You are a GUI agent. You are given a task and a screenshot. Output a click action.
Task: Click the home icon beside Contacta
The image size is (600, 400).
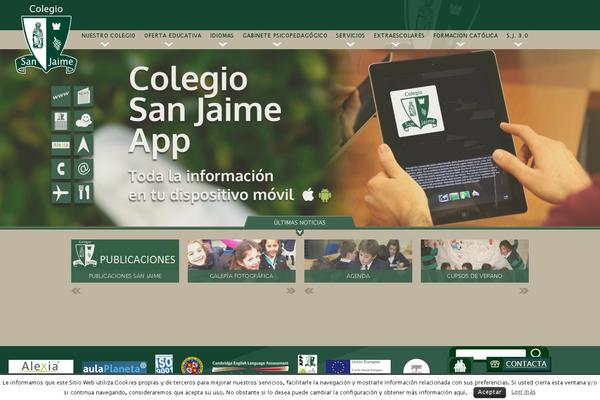(460, 366)
